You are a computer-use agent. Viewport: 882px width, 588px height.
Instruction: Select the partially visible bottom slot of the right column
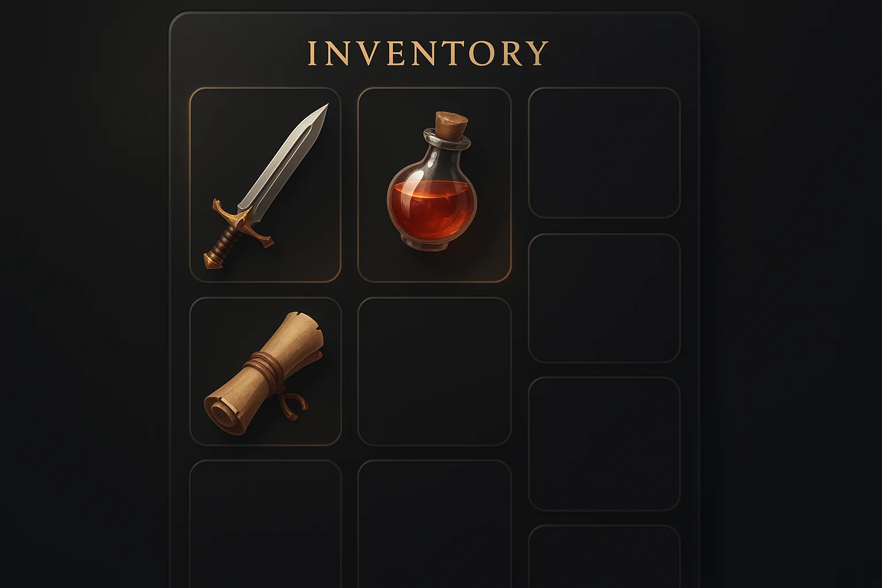coord(604,556)
